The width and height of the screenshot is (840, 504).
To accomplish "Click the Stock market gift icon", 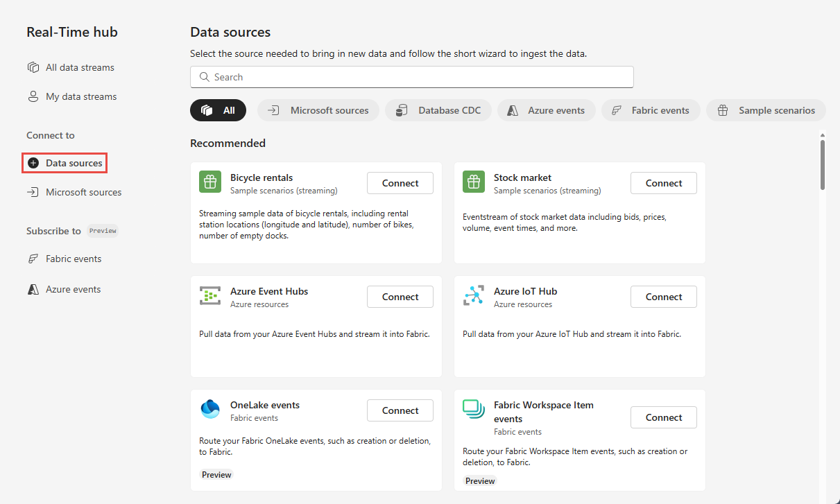I will click(x=474, y=182).
